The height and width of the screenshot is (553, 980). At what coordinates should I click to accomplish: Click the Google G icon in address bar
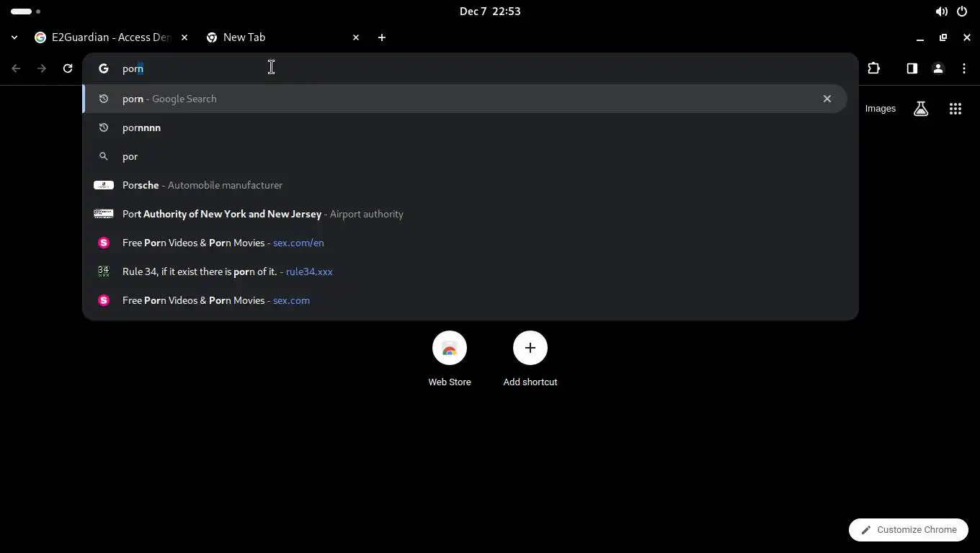(104, 68)
